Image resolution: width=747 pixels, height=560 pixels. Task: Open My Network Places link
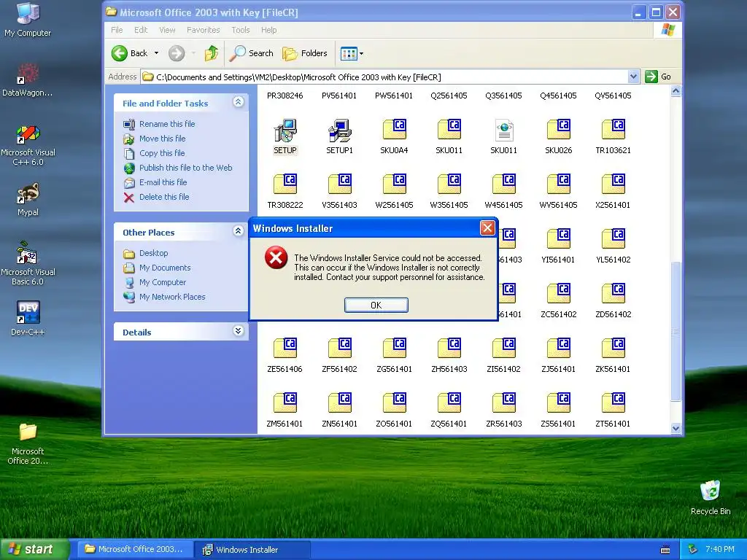point(172,297)
